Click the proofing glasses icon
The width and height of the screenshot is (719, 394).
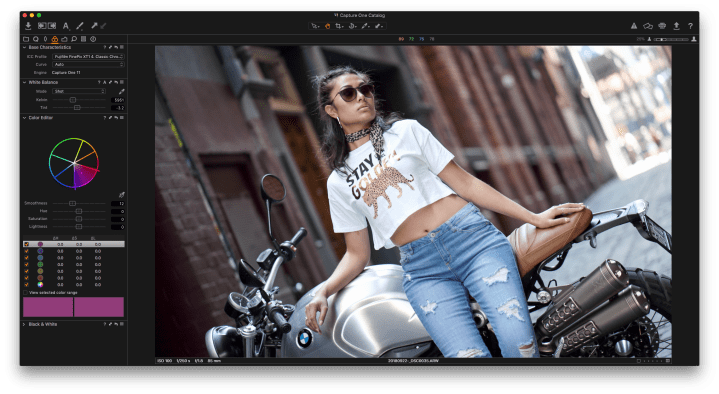(648, 26)
